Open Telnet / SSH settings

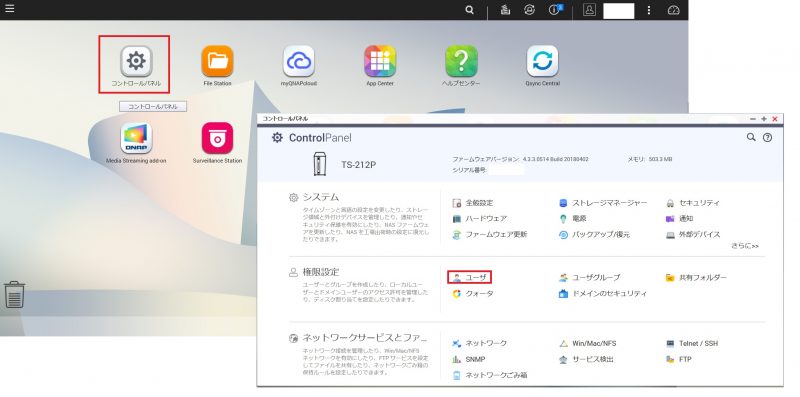tap(692, 343)
